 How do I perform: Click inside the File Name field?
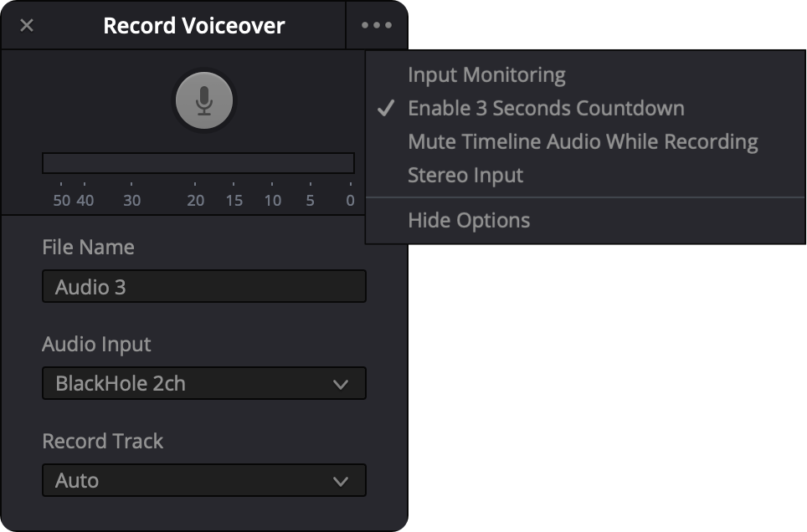pyautogui.click(x=204, y=286)
